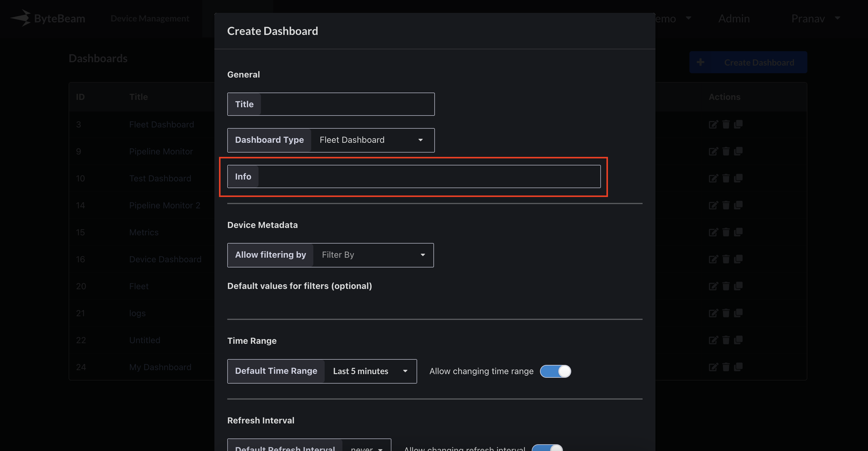The width and height of the screenshot is (868, 451).
Task: Click into the Info input field
Action: coord(428,176)
